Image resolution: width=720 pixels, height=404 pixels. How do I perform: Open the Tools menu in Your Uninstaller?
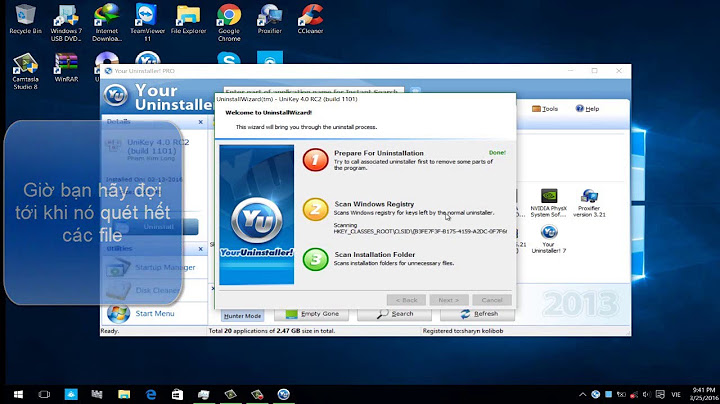(545, 109)
